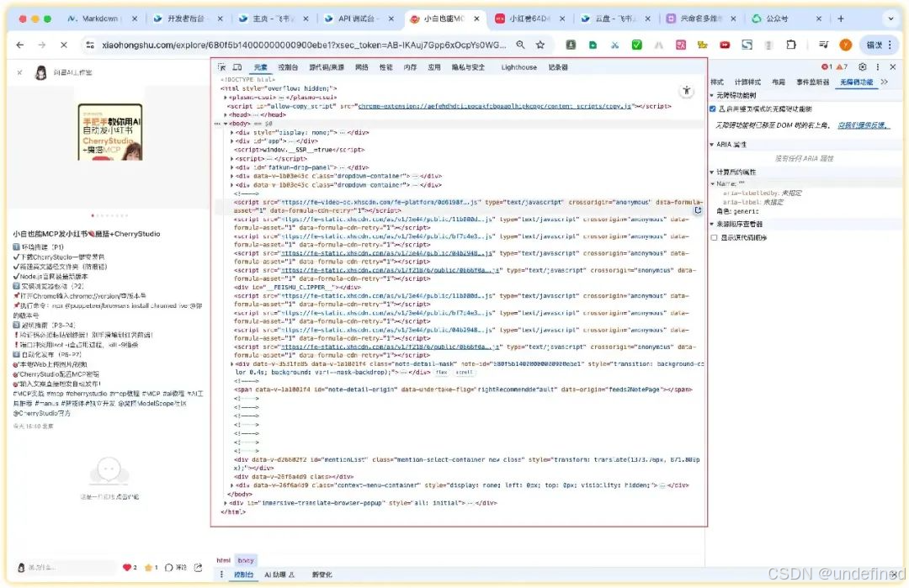Click the note cover image thumbnail

[110, 131]
